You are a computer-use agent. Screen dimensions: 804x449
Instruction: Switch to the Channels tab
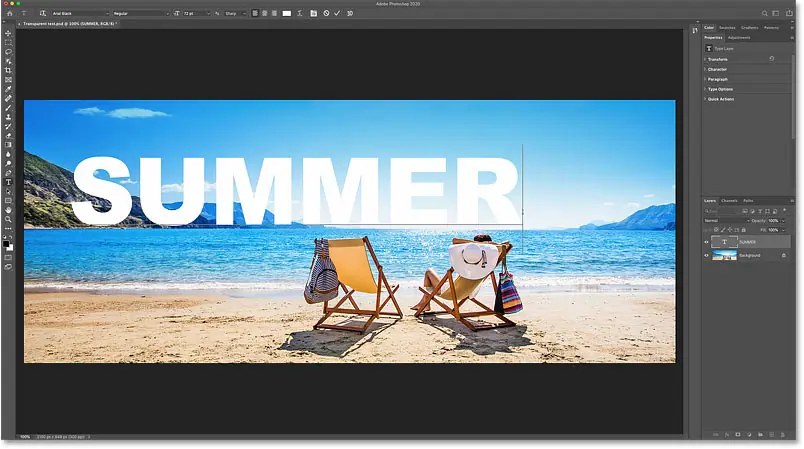(729, 201)
